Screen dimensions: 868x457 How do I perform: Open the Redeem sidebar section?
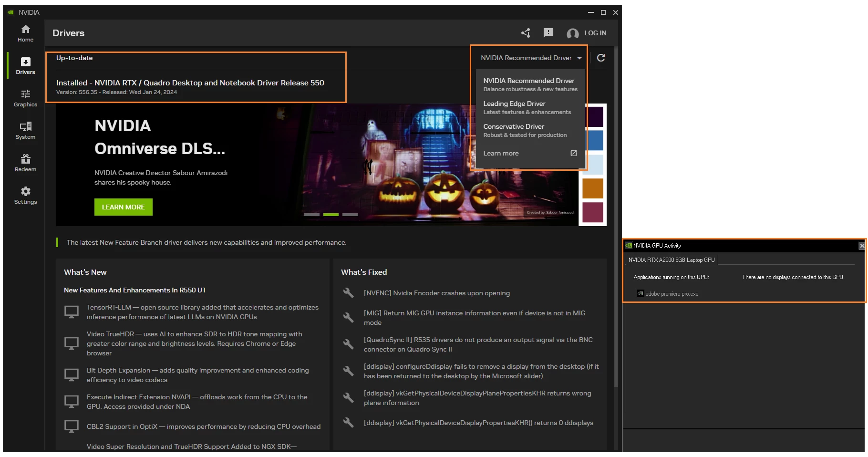point(25,163)
